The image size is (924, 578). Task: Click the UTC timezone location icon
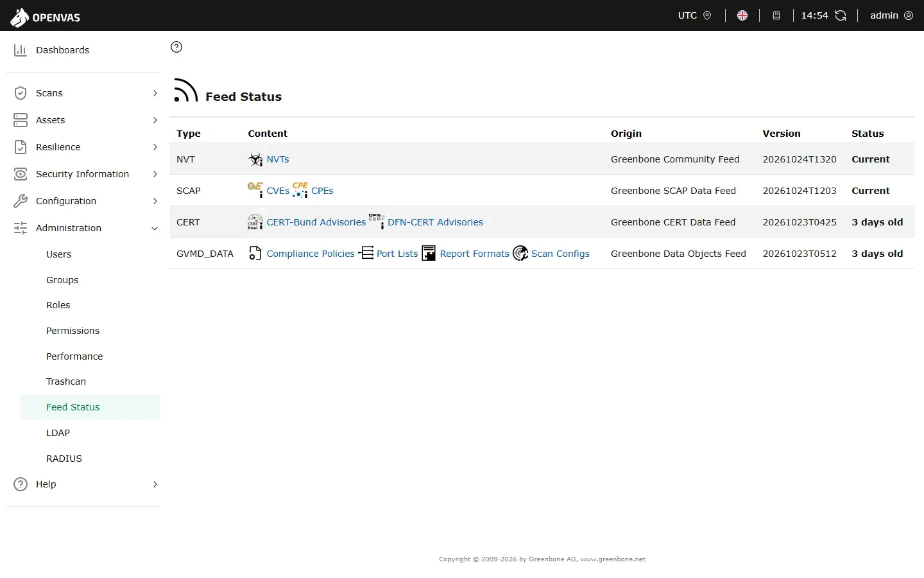707,15
